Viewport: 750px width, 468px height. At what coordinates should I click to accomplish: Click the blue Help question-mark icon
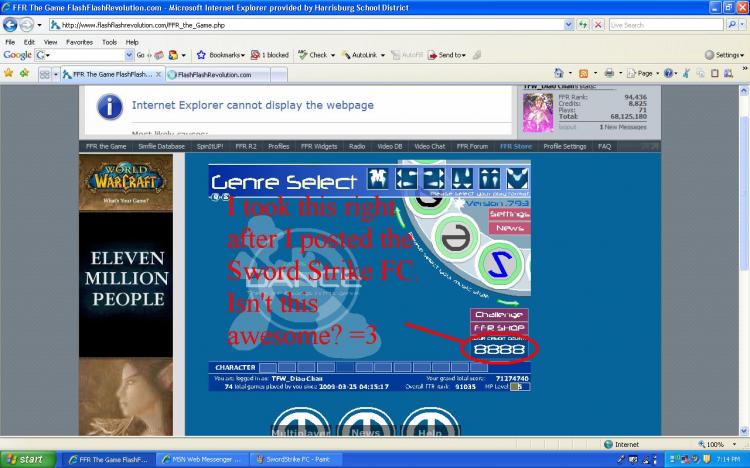point(668,73)
